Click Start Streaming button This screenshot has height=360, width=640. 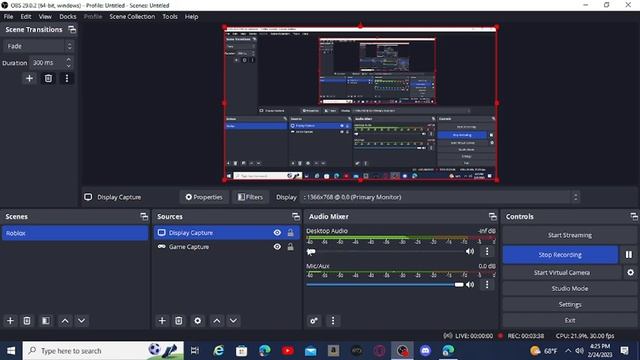click(x=570, y=235)
